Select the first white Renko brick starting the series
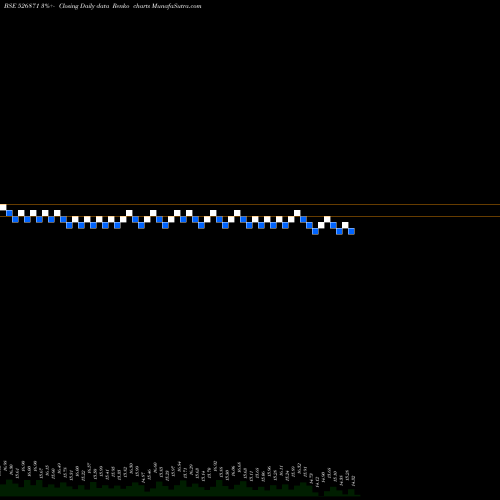This screenshot has height=500, width=500. [3, 207]
